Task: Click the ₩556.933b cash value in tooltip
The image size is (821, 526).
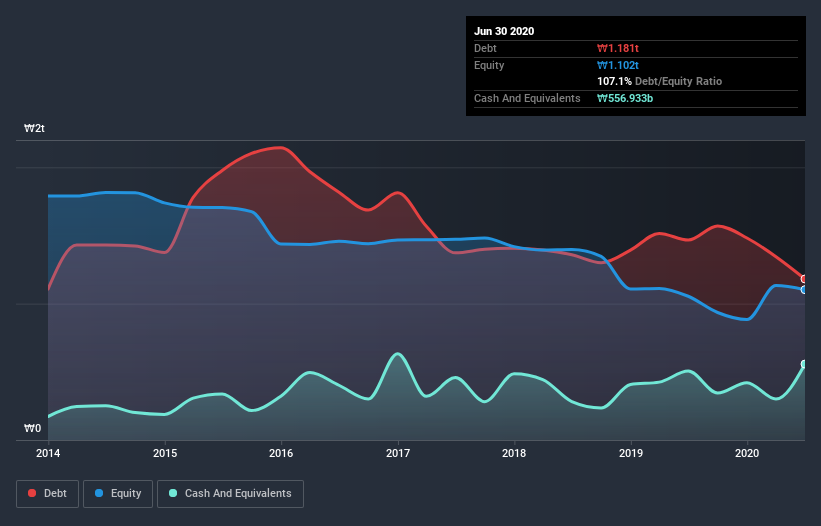Action: coord(625,98)
